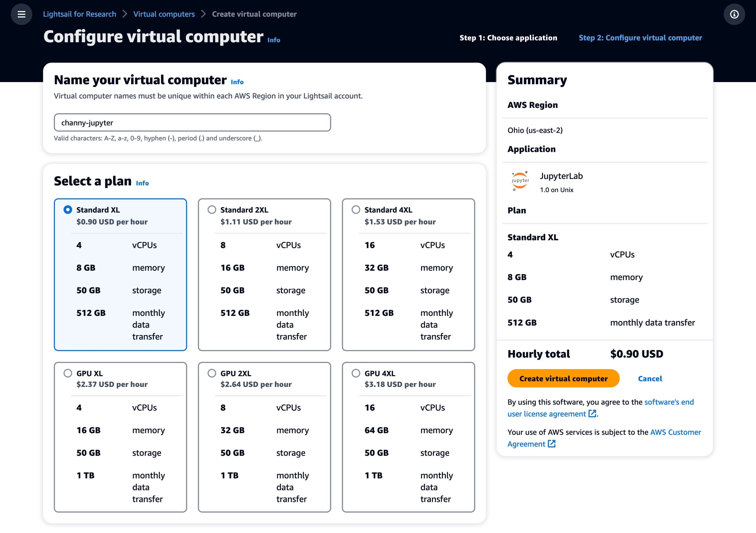Go to Virtual computers breadcrumb

click(164, 14)
